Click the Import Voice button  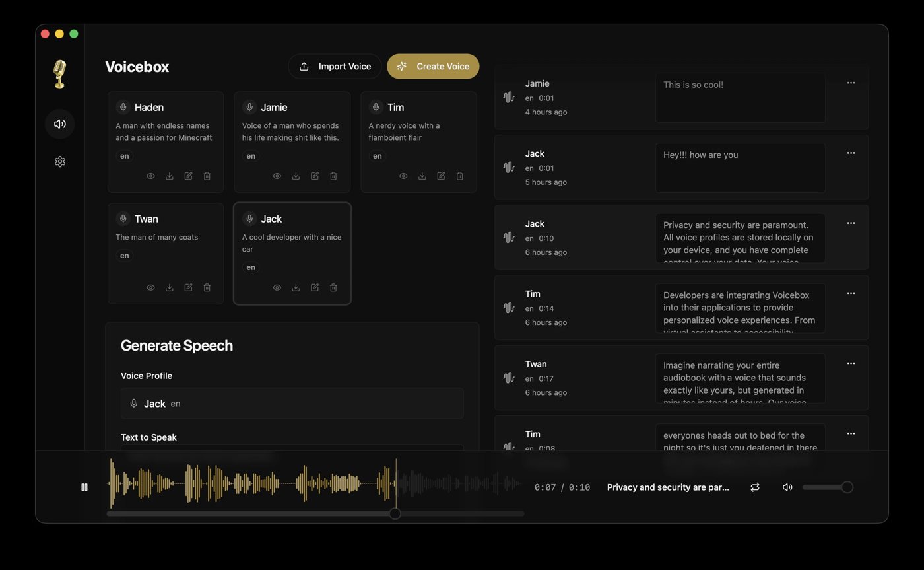coord(335,67)
